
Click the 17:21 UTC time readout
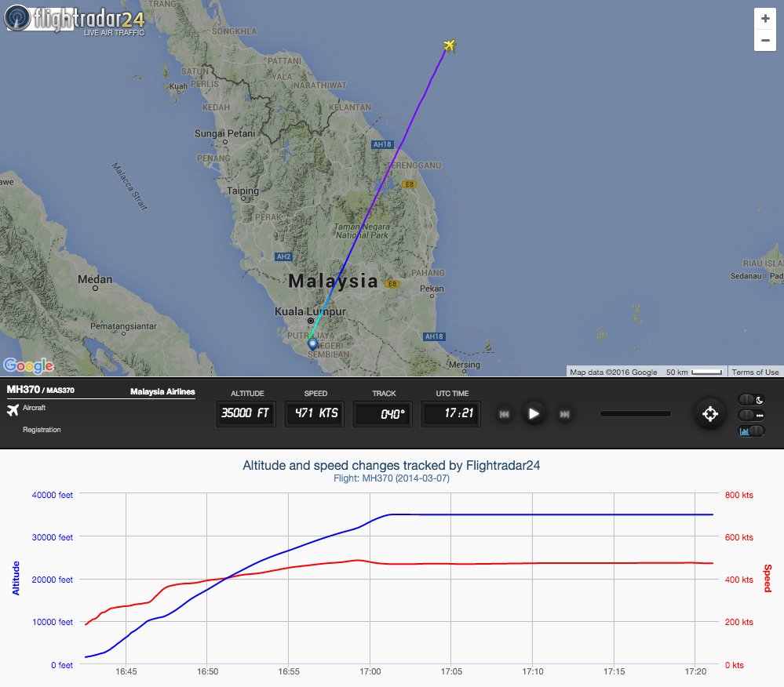(451, 413)
